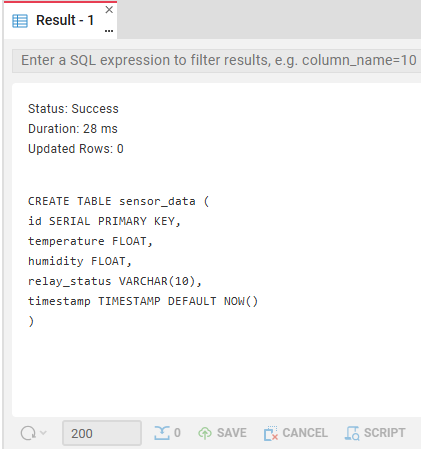421x449 pixels.
Task: Click the 'timestamp TIMESTAMP DEFAULT NOW()' line
Action: [143, 301]
